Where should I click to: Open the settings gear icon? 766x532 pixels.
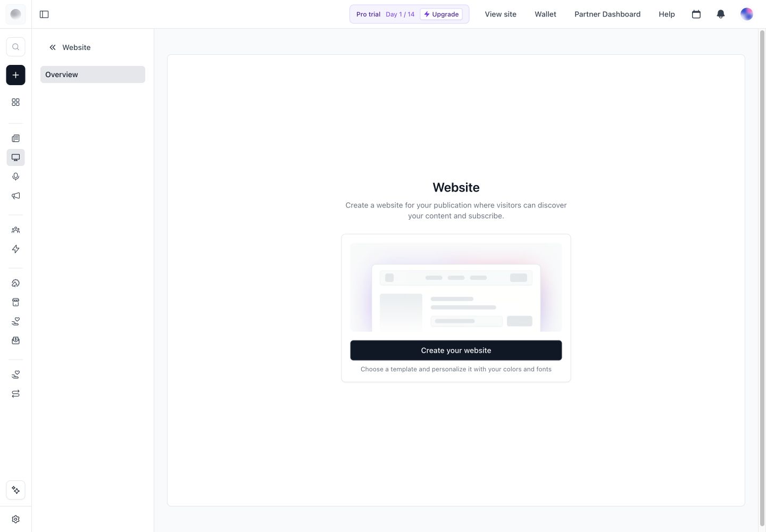pos(15,519)
